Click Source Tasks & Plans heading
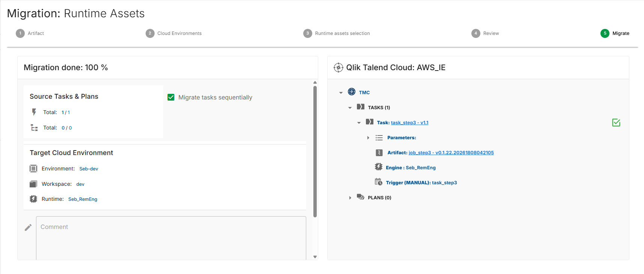Image resolution: width=644 pixels, height=274 pixels. pyautogui.click(x=64, y=96)
